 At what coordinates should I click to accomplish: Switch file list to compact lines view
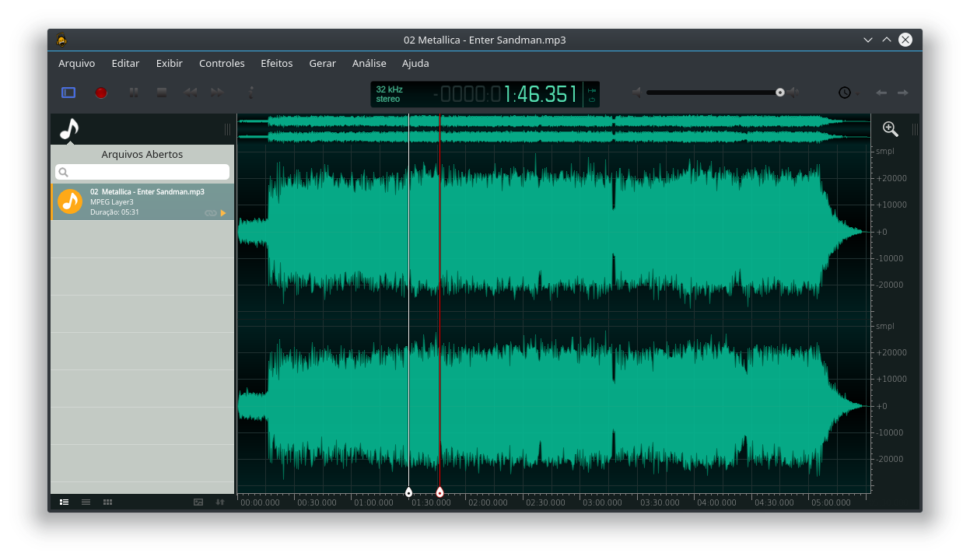click(86, 502)
